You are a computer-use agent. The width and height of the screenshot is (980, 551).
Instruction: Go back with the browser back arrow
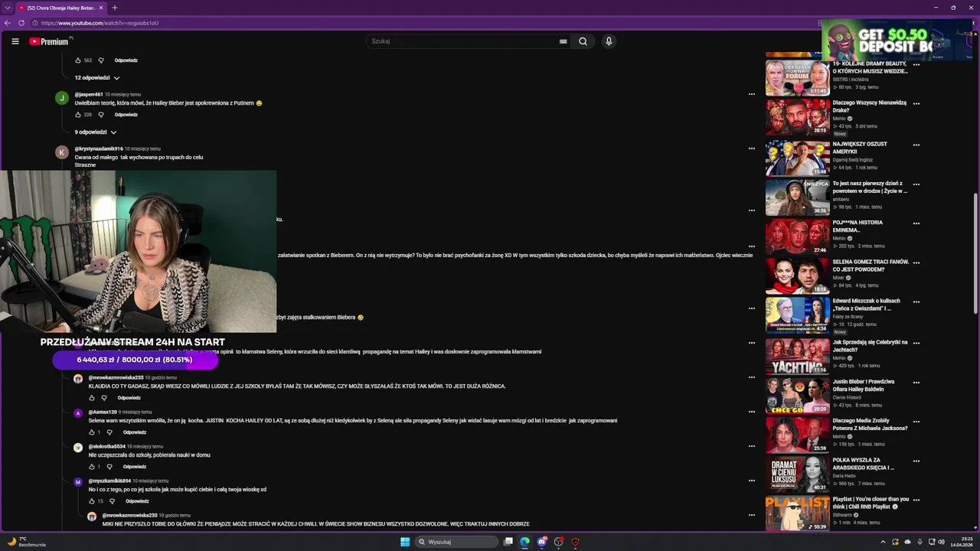8,23
